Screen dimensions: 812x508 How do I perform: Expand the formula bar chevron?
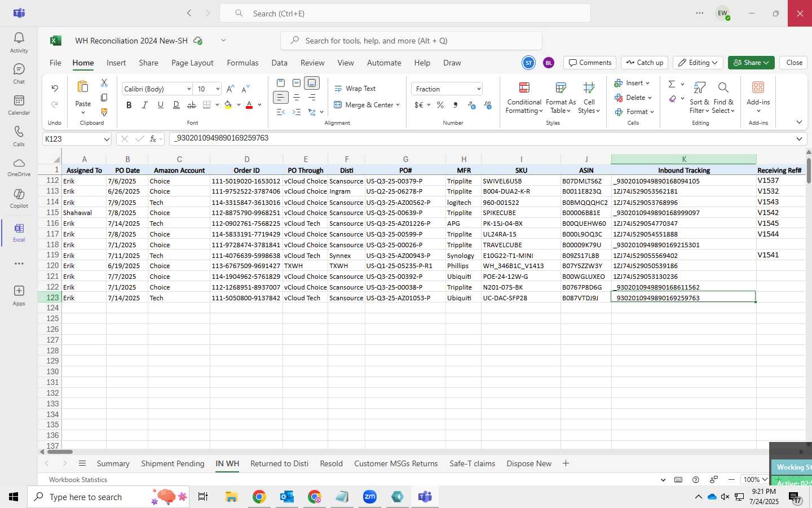coord(799,139)
